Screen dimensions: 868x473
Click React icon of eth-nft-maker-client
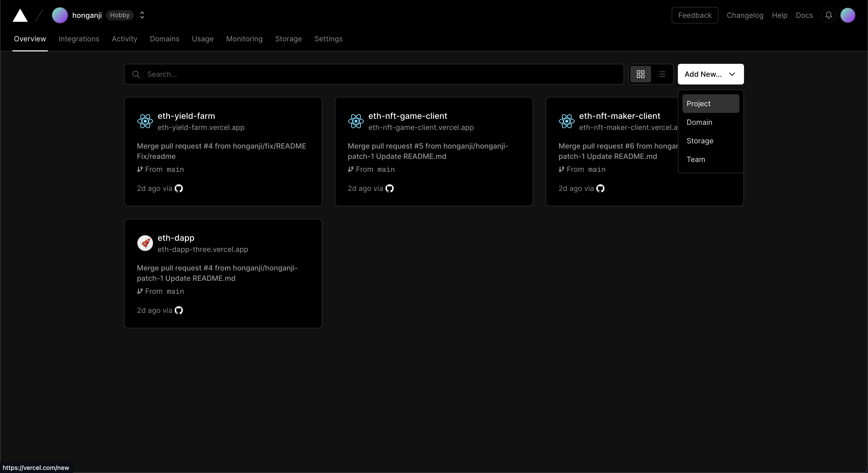[567, 121]
